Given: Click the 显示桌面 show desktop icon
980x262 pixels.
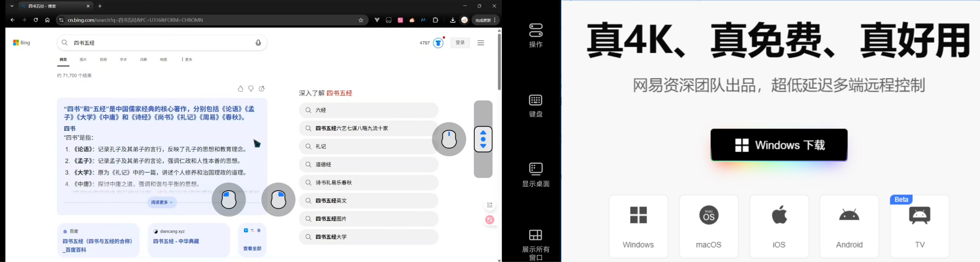Looking at the screenshot, I should (x=536, y=175).
